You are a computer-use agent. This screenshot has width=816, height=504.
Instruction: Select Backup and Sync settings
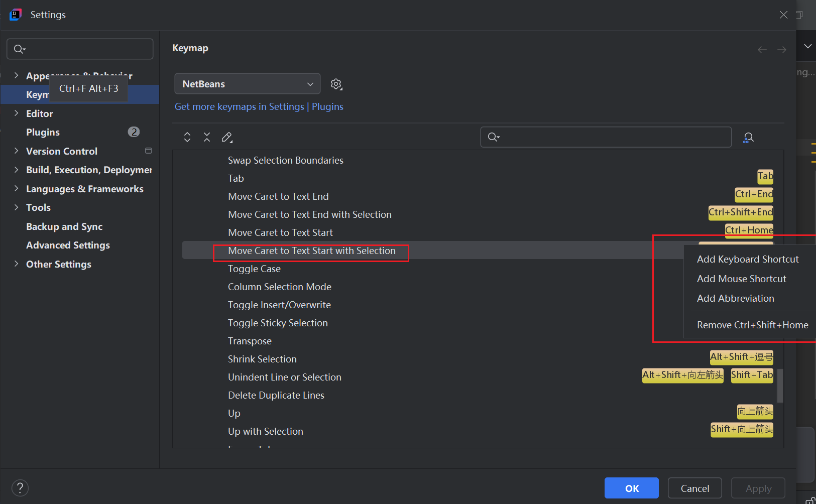tap(64, 226)
